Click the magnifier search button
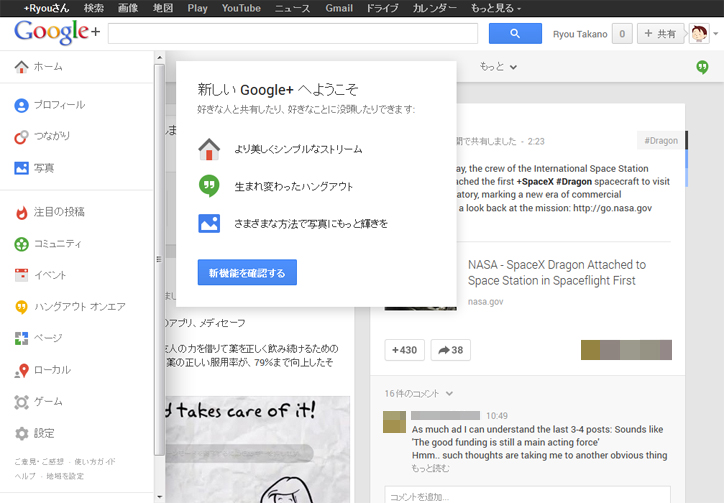The width and height of the screenshot is (724, 503). [x=515, y=33]
